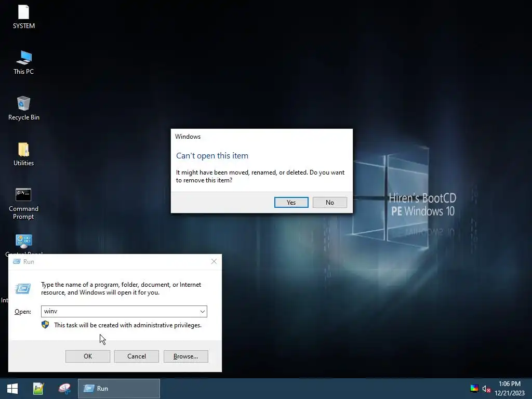The image size is (532, 399).
Task: Click the "Can't open this item" heading
Action: tap(212, 156)
